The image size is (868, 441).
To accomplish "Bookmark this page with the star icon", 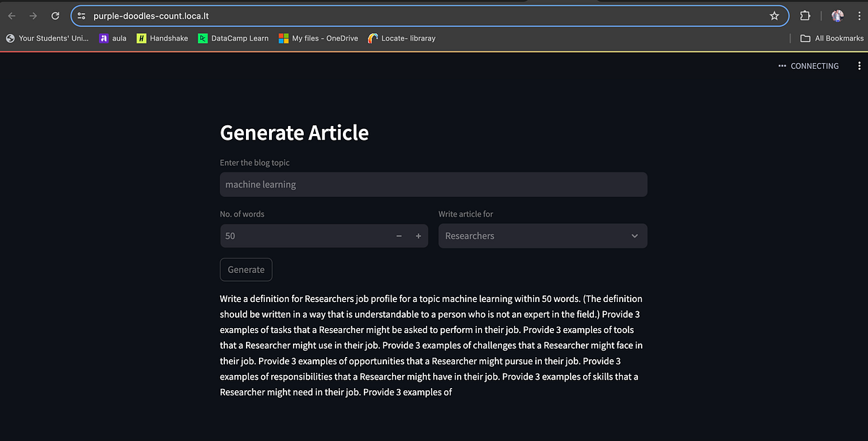I will coord(774,15).
